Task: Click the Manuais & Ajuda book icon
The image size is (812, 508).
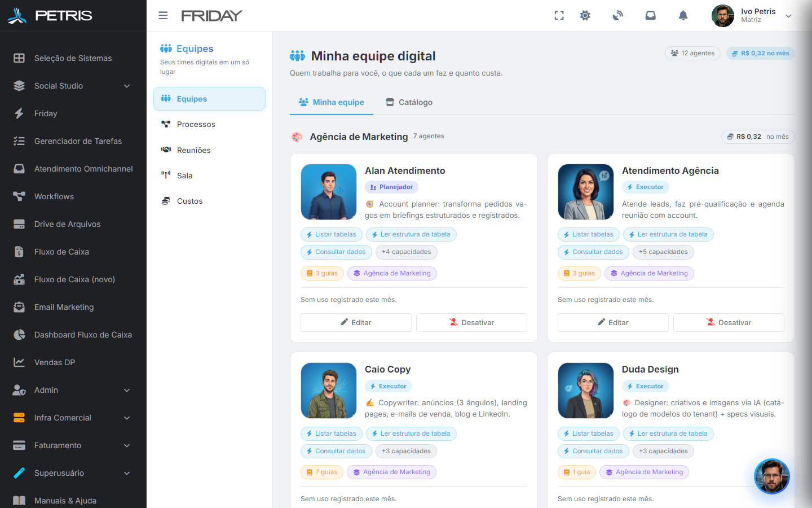Action: [19, 501]
